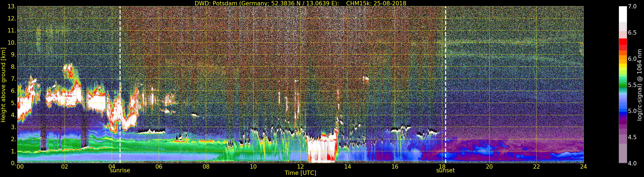This screenshot has height=177, width=644.
Task: Click the x-axis tick label '10'
Action: point(253,167)
